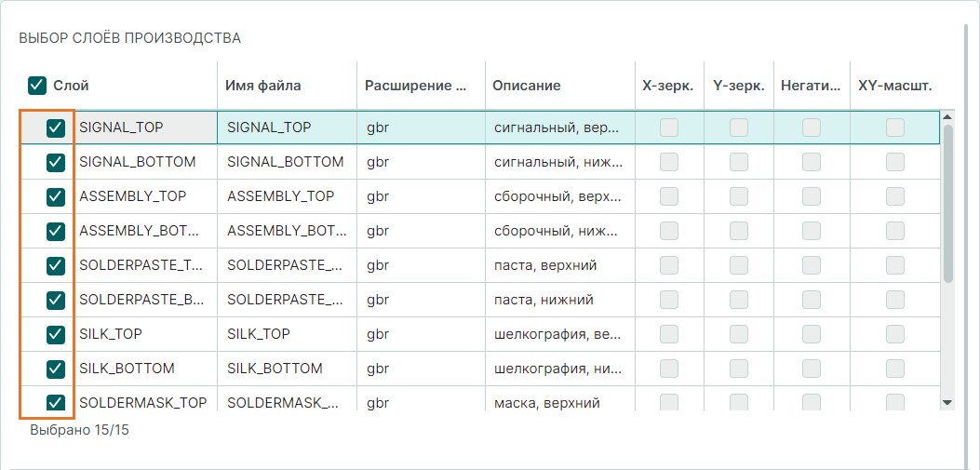The height and width of the screenshot is (470, 980).
Task: Enable X-зерк. mirror for SIGNAL_TOP row
Action: (669, 128)
